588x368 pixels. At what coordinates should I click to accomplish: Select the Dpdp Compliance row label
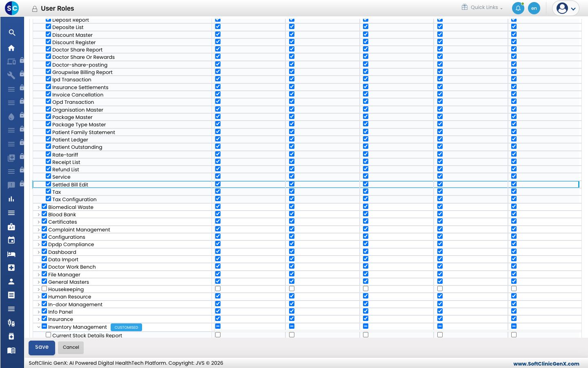[x=71, y=245]
